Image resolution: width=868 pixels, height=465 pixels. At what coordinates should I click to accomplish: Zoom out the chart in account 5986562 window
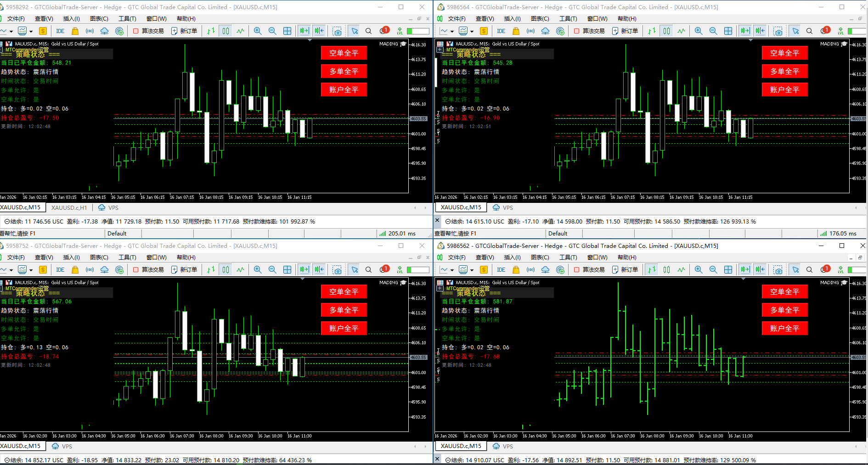(x=713, y=270)
